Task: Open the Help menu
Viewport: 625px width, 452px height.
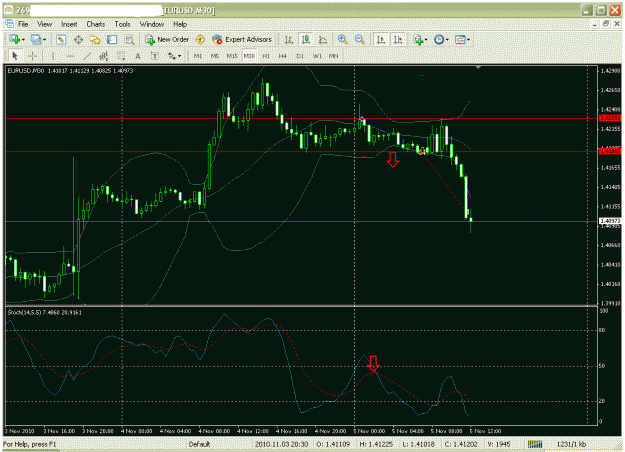Action: click(180, 24)
